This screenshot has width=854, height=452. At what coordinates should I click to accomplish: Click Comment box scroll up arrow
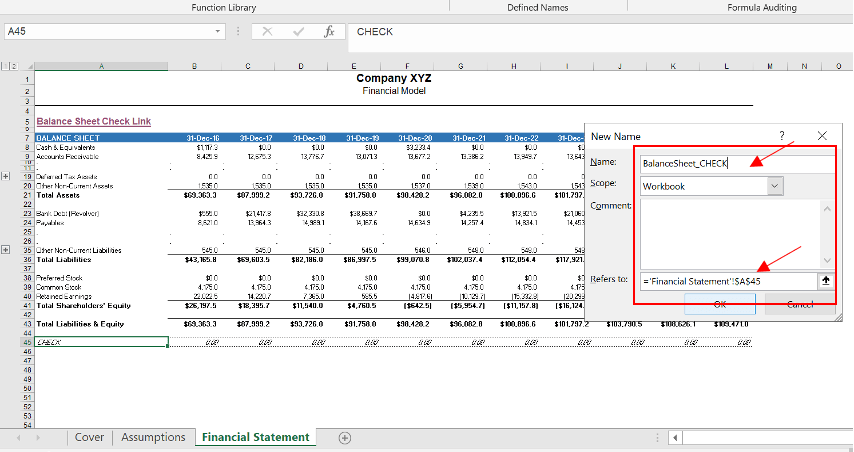[x=827, y=209]
